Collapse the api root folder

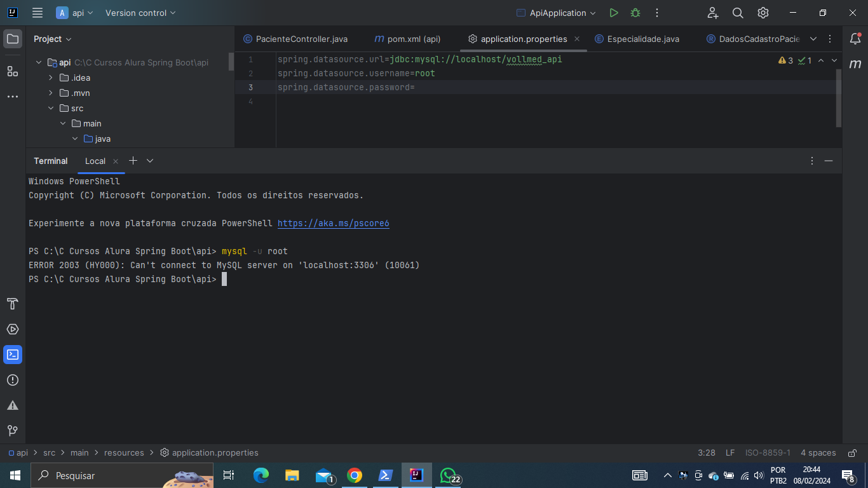(39, 62)
